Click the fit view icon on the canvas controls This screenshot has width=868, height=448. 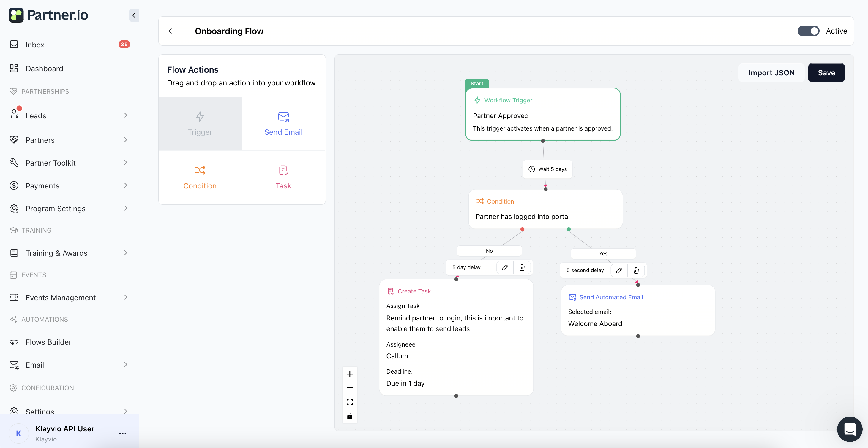click(x=350, y=402)
